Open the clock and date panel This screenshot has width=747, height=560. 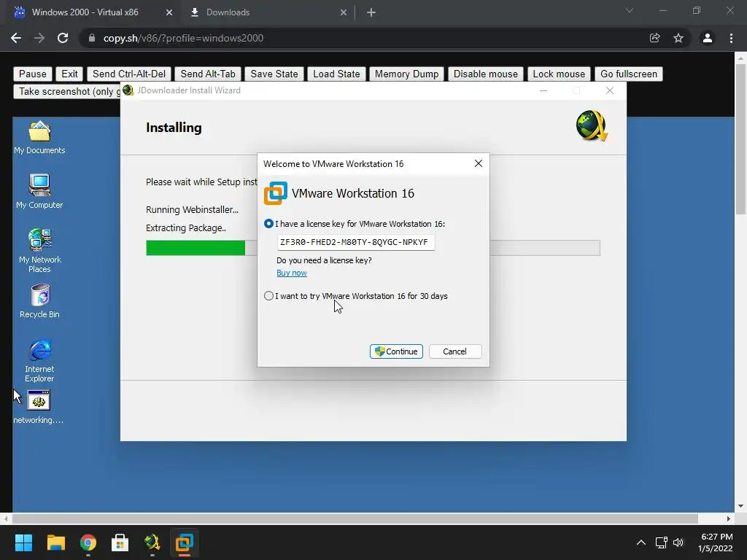click(716, 542)
